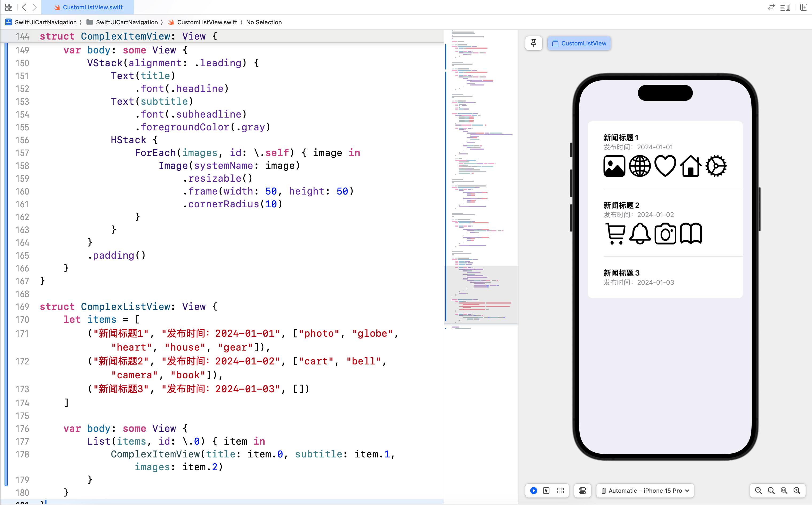Click the code folding ribbon beside line 160
Viewport: 812px width, 505px height.
6,191
